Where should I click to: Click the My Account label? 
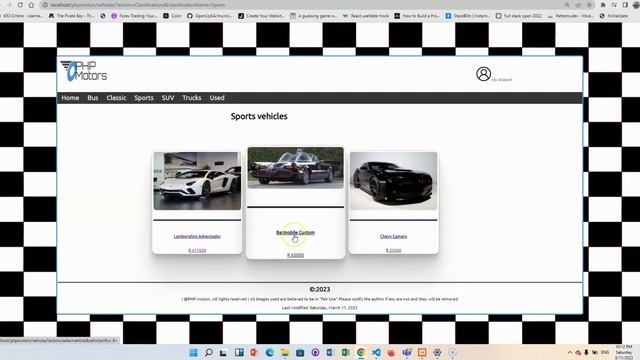pyautogui.click(x=502, y=80)
